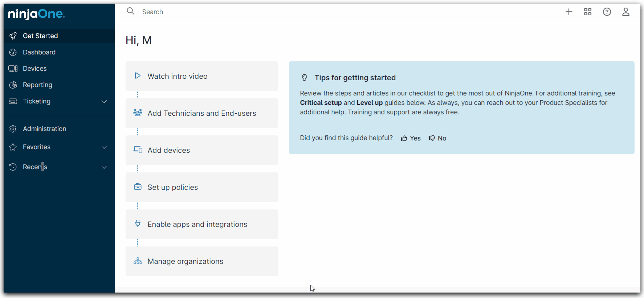This screenshot has width=644, height=298.
Task: Open Administration settings in sidebar
Action: [x=44, y=129]
